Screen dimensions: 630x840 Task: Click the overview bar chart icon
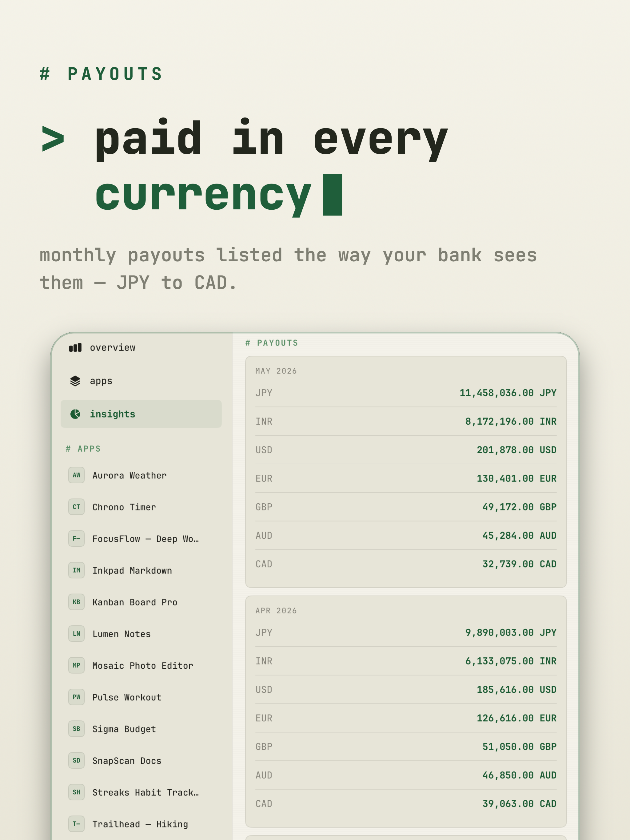point(75,347)
